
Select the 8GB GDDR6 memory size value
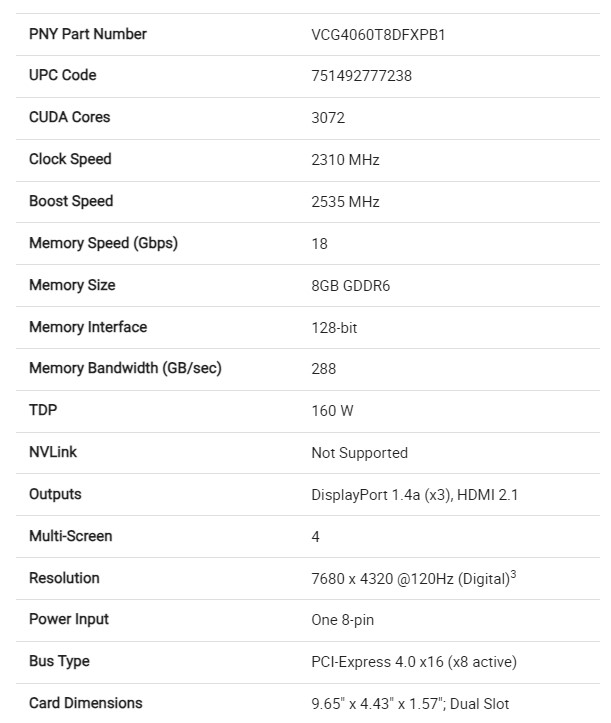coord(351,286)
